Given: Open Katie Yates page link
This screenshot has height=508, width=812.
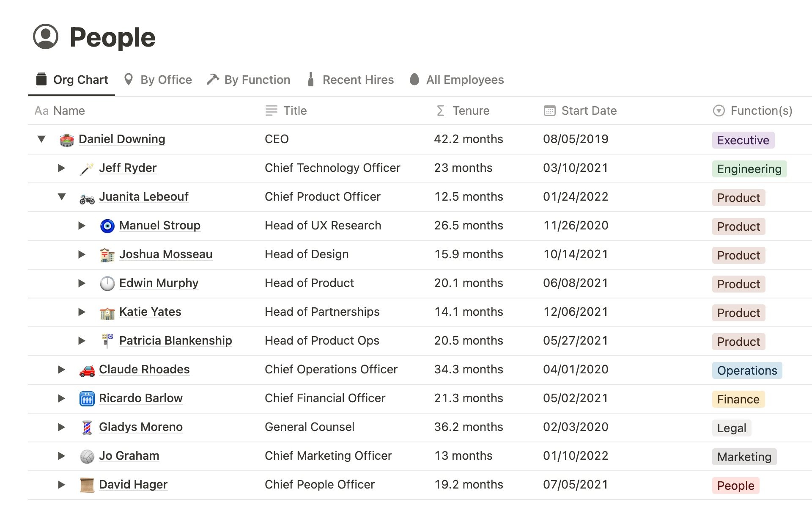Looking at the screenshot, I should tap(150, 312).
